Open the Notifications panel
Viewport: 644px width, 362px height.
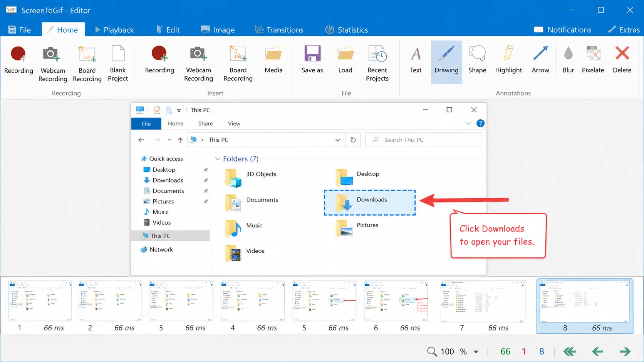562,30
